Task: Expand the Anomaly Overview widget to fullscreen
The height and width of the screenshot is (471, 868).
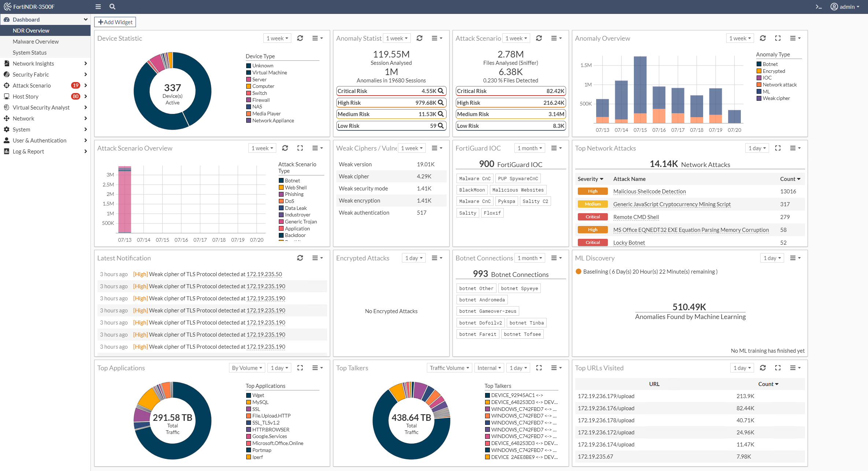Action: [x=778, y=38]
